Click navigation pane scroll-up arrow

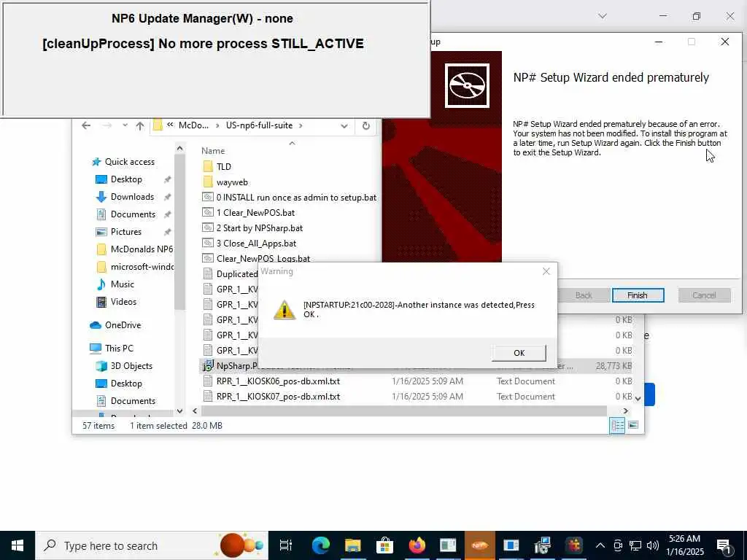(x=179, y=149)
